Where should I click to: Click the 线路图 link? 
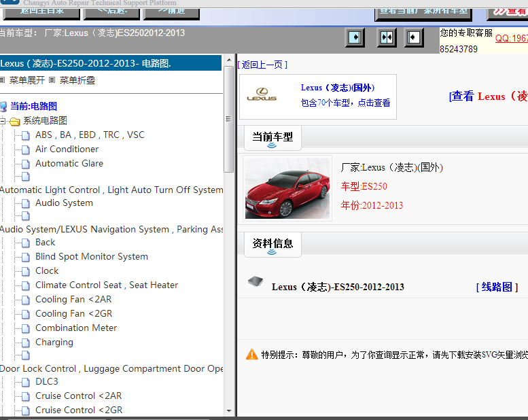click(497, 287)
